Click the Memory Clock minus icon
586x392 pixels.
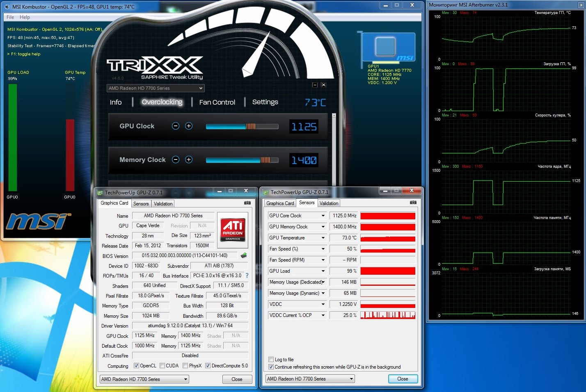pos(176,160)
